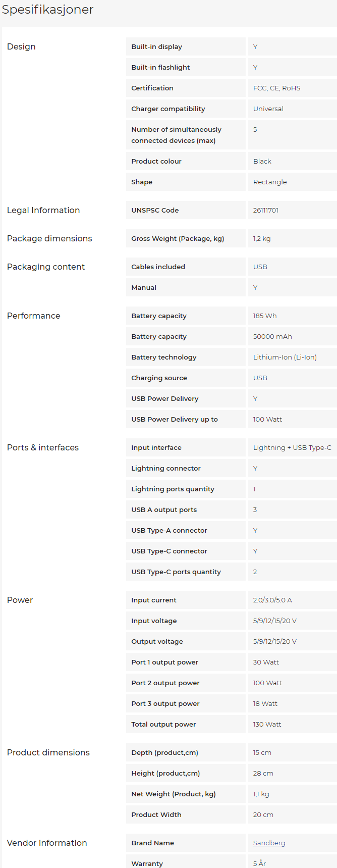
Task: Click the Spesifikasjoner heading
Action: point(48,10)
